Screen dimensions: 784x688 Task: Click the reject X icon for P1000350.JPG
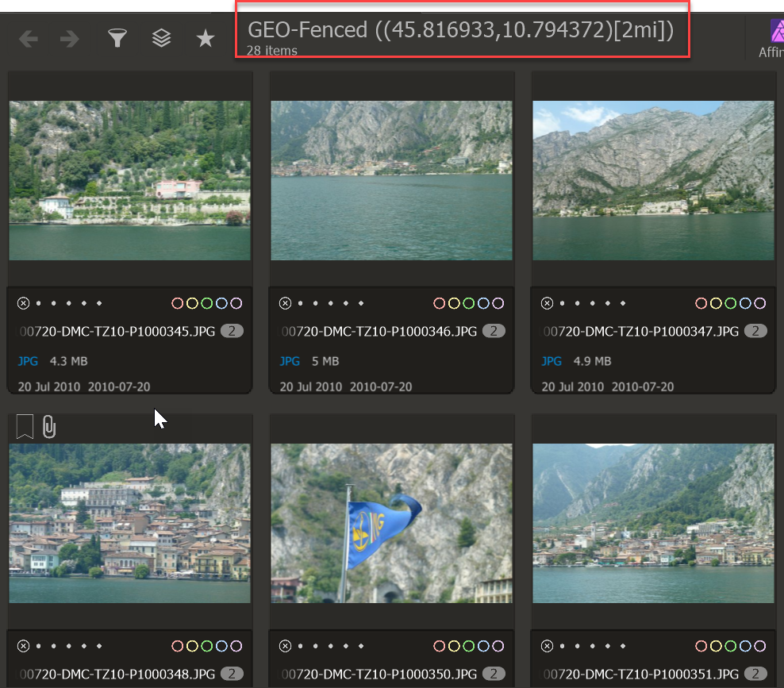[x=286, y=646]
